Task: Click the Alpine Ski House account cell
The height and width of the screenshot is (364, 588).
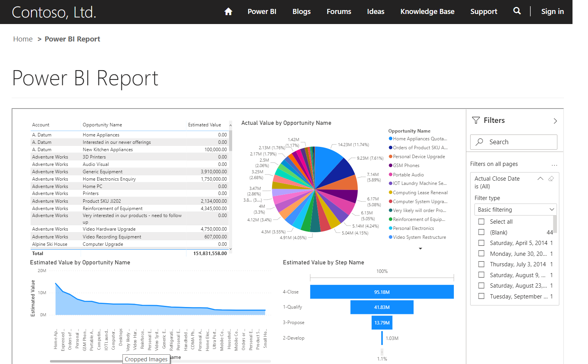Action: pos(50,244)
